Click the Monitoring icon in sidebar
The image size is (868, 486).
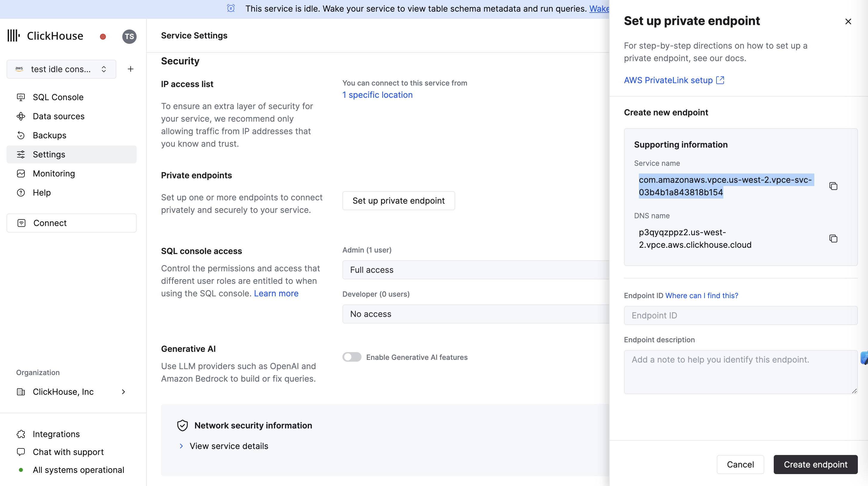21,173
